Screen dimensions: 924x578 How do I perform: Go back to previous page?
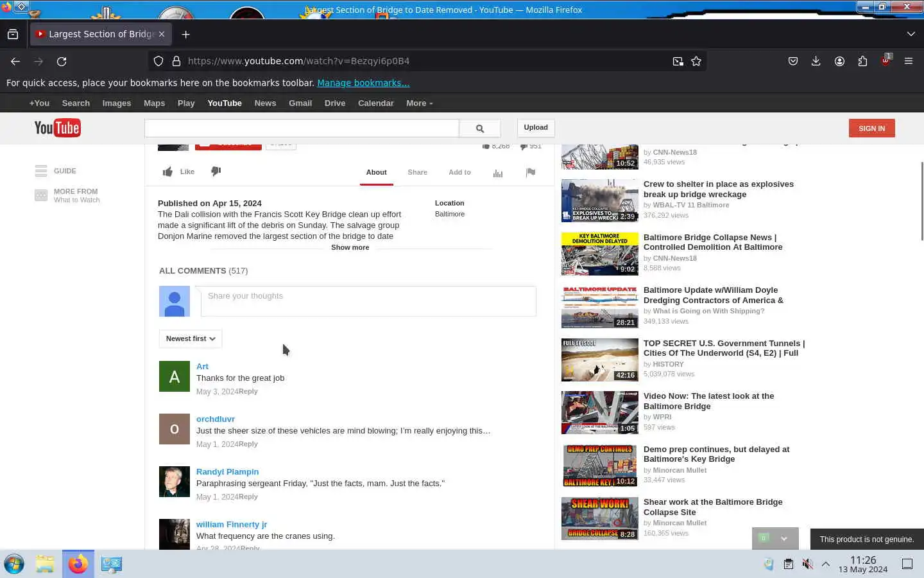[x=15, y=62]
